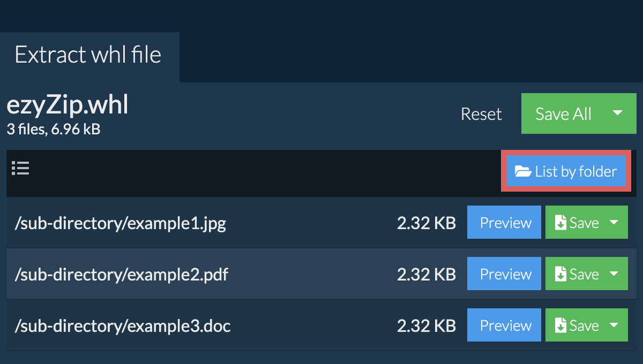The height and width of the screenshot is (364, 643).
Task: Switch file listing to folder mode
Action: pyautogui.click(x=566, y=170)
